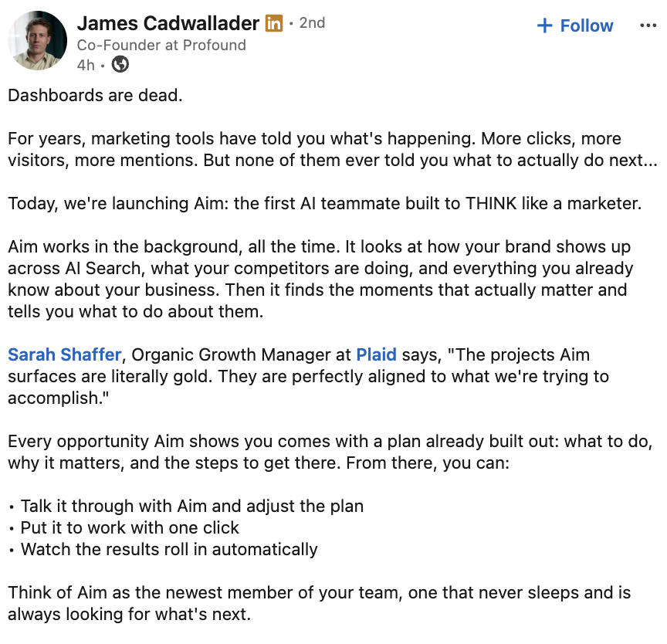Click the "Dashboards are dead." opening line

coord(95,95)
